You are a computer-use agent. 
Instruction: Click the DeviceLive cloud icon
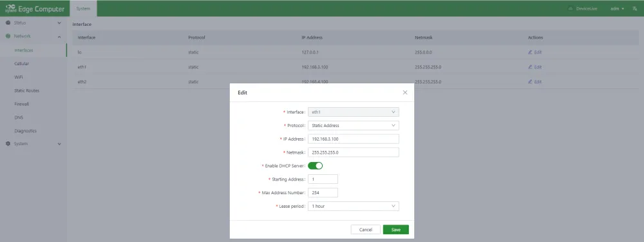(571, 8)
